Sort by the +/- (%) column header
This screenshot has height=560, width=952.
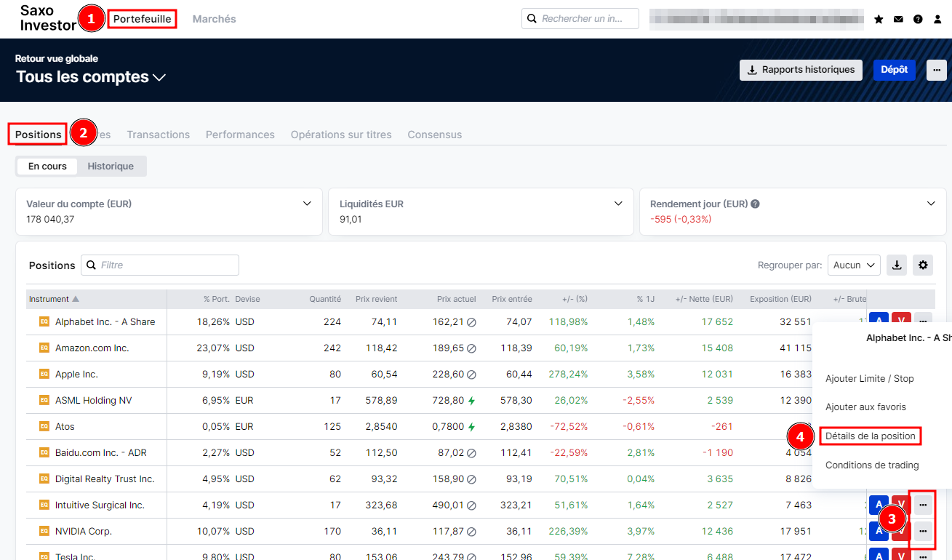[575, 299]
